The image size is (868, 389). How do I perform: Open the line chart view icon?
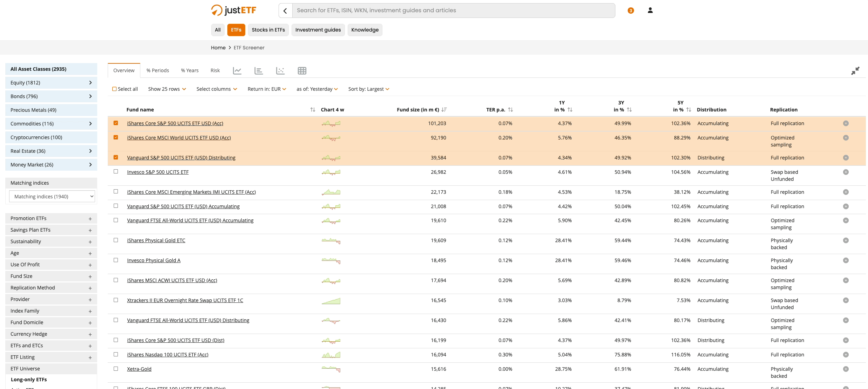(x=237, y=71)
